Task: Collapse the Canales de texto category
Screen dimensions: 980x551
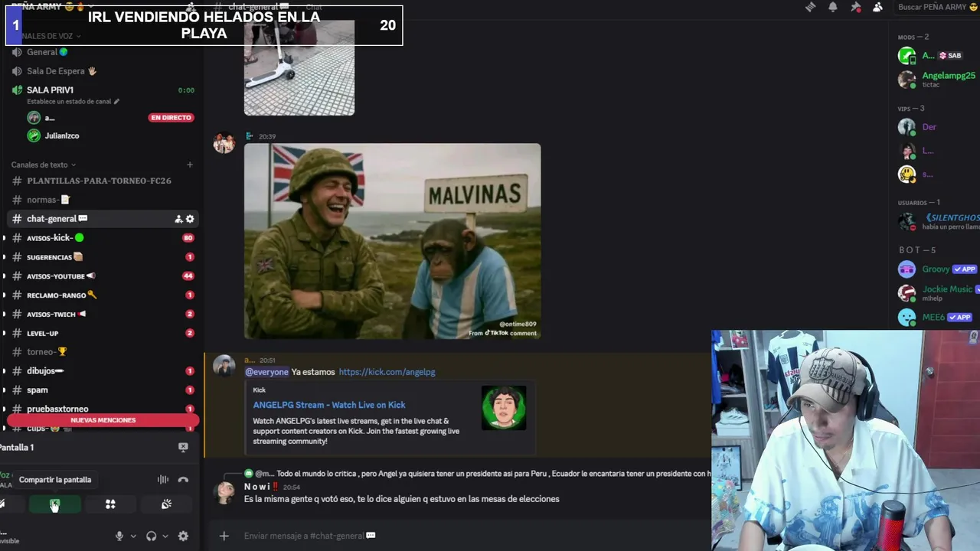Action: point(43,165)
